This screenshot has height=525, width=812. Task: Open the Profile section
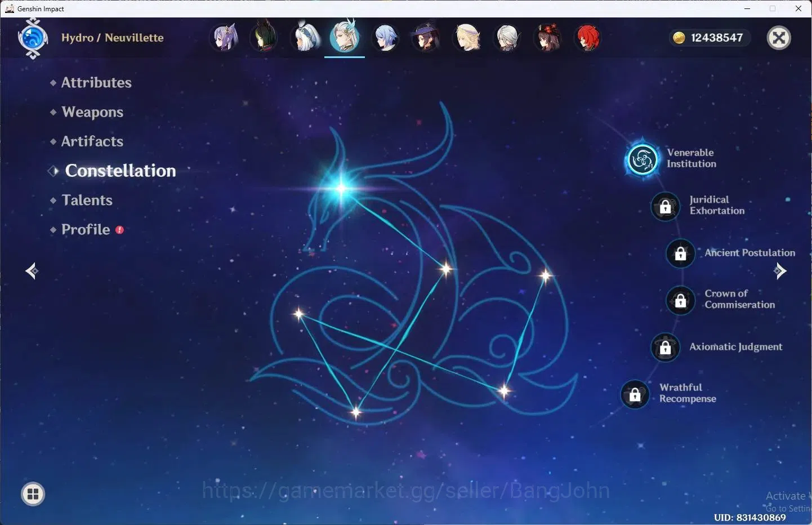tap(86, 229)
